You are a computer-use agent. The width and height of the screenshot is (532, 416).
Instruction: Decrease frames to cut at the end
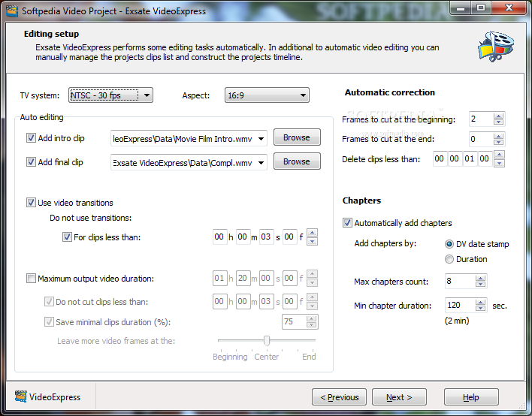coord(498,142)
